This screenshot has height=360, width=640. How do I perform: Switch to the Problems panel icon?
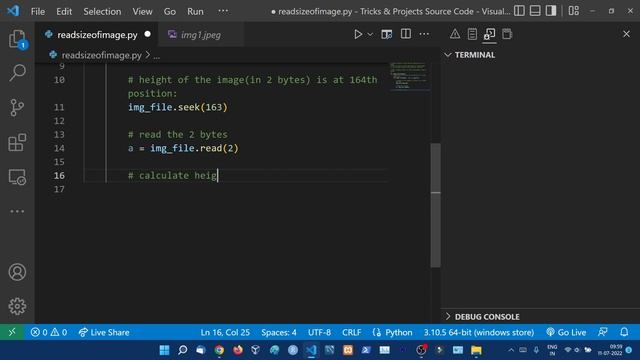(x=455, y=34)
